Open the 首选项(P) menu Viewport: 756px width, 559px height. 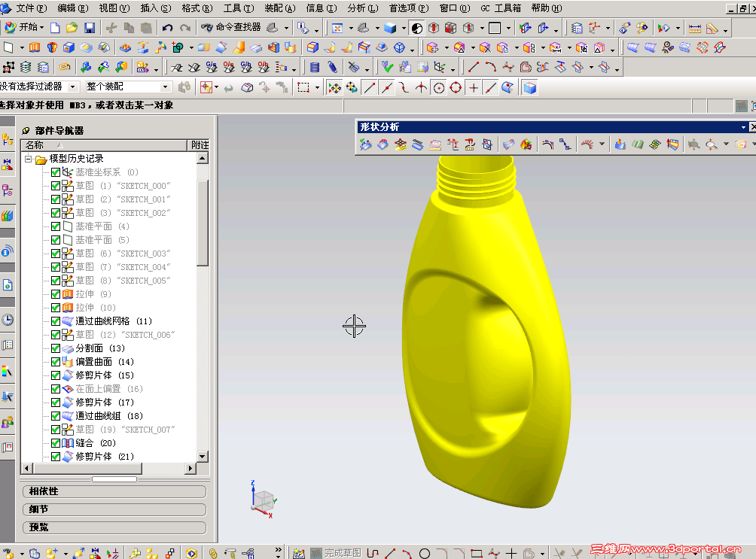[409, 8]
